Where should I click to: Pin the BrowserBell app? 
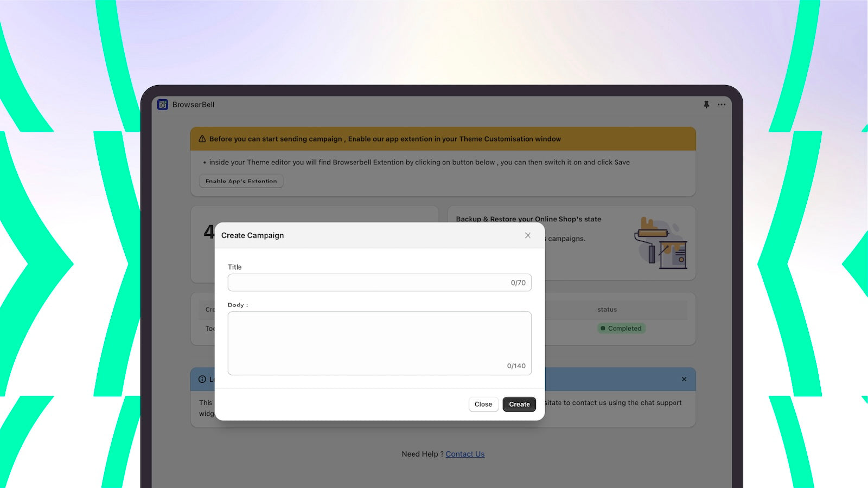pos(706,105)
